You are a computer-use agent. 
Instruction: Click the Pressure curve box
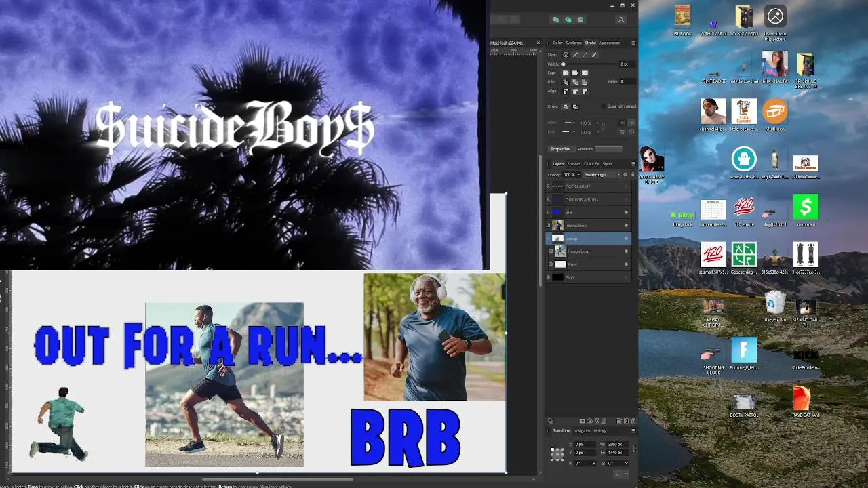click(608, 149)
